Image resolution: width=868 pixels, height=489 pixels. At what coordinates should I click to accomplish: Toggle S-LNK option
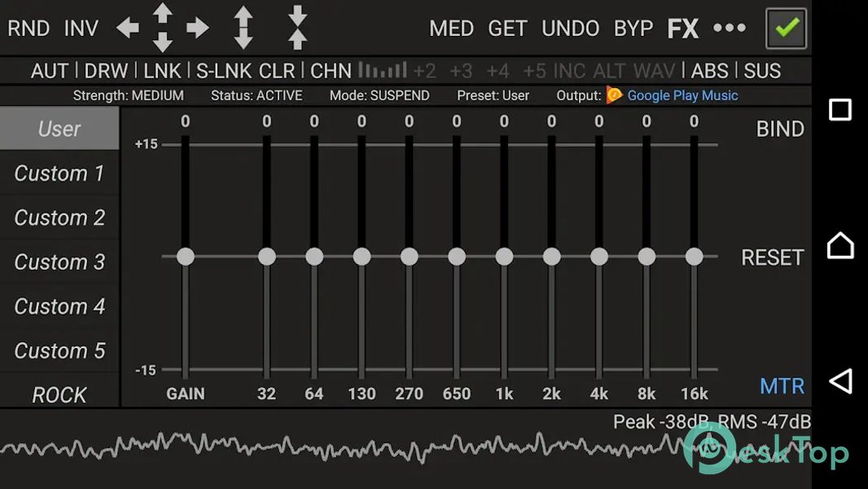(224, 71)
